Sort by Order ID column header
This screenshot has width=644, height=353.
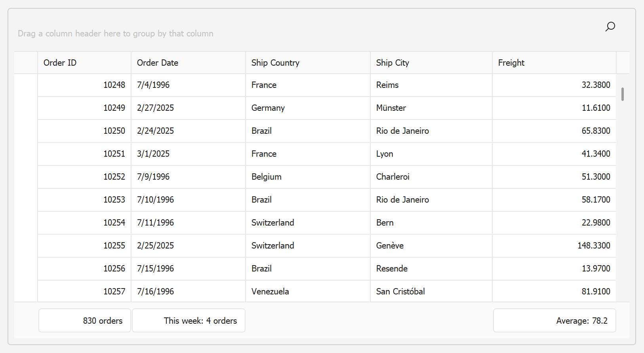click(x=84, y=63)
